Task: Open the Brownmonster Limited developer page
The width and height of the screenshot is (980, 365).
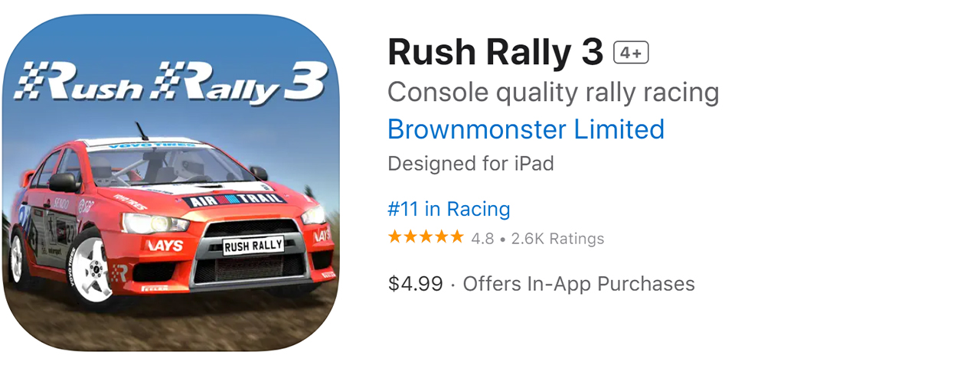Action: [526, 129]
